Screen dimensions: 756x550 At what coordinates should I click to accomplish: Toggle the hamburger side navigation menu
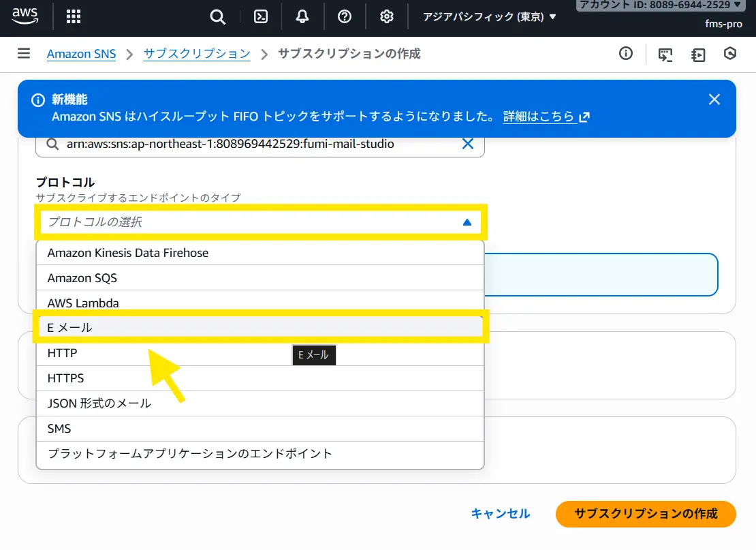[25, 54]
